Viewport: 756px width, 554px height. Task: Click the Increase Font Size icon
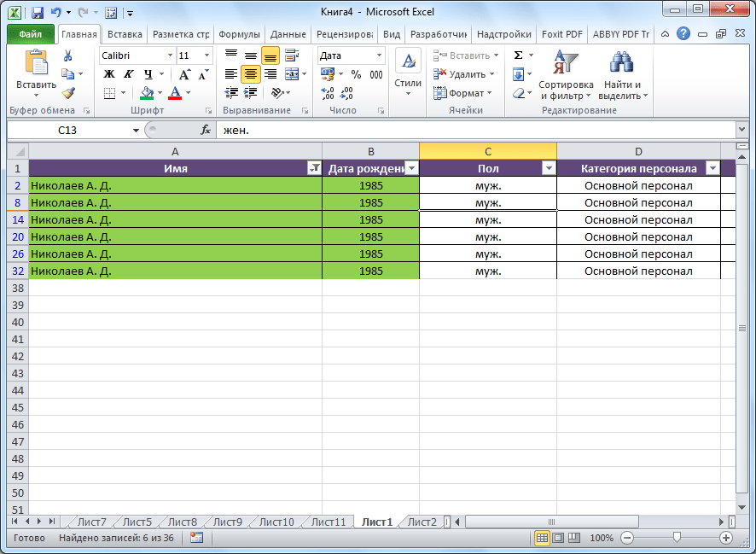184,74
